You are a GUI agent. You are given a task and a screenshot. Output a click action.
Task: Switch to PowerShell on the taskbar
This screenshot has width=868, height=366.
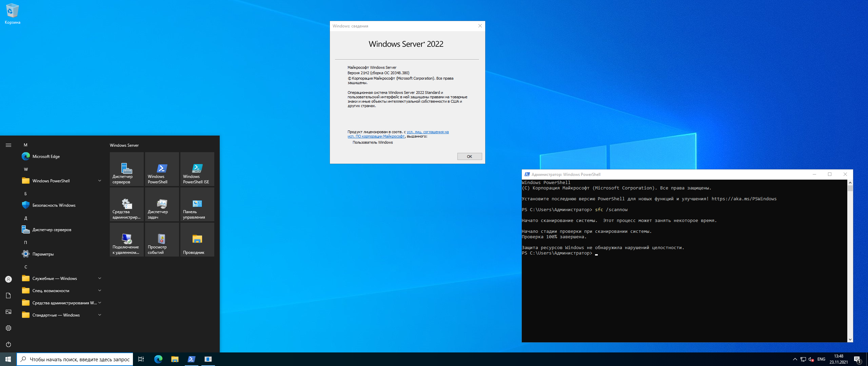[x=192, y=359]
